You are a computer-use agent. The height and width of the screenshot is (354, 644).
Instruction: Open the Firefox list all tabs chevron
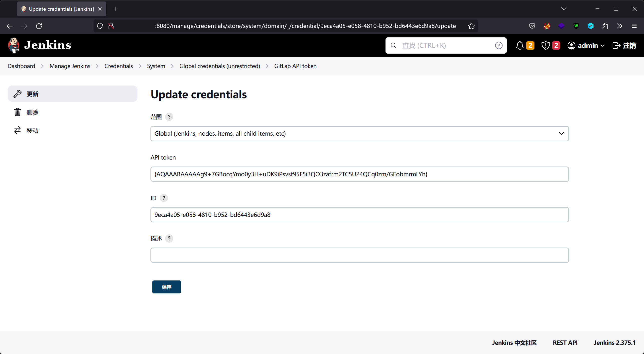pos(563,9)
